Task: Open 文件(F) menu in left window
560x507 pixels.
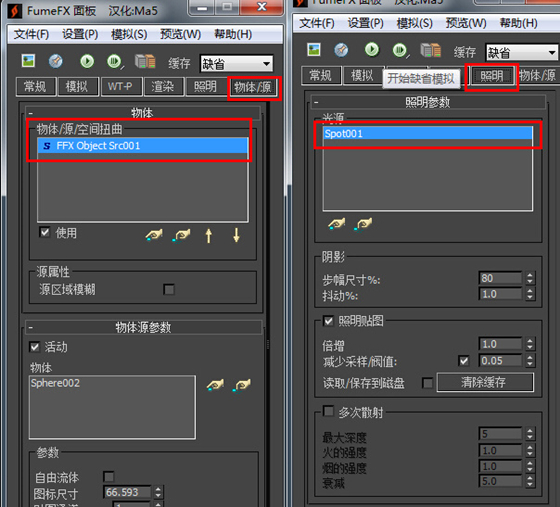Action: point(31,34)
